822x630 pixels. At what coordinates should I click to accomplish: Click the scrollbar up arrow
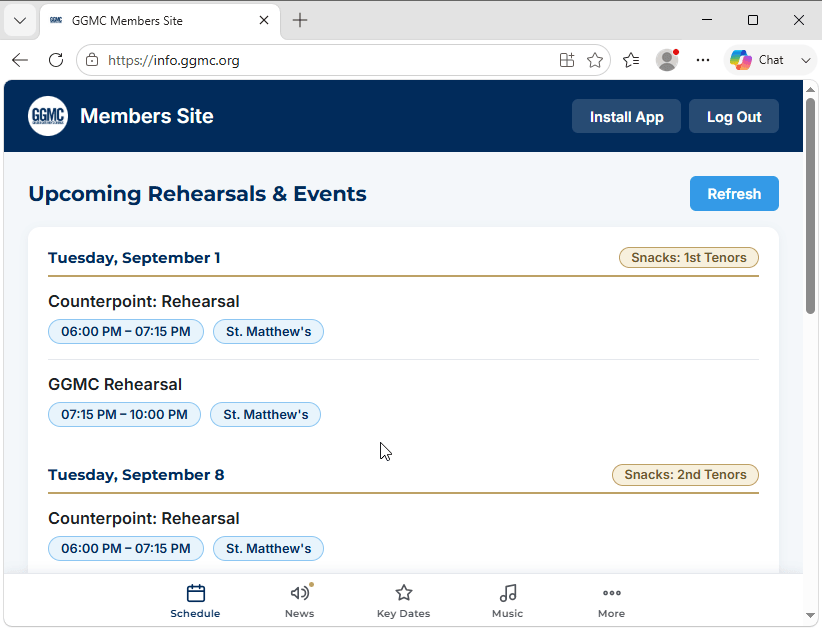[810, 90]
